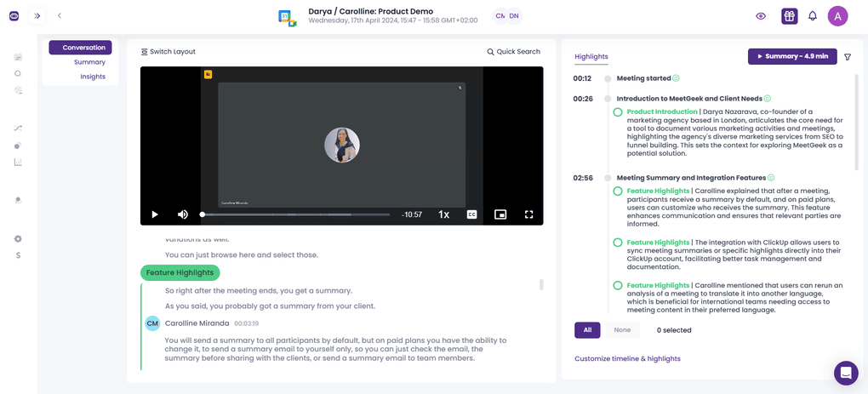This screenshot has height=394, width=868.
Task: Select the rerun analysis highlight circle
Action: click(x=618, y=286)
